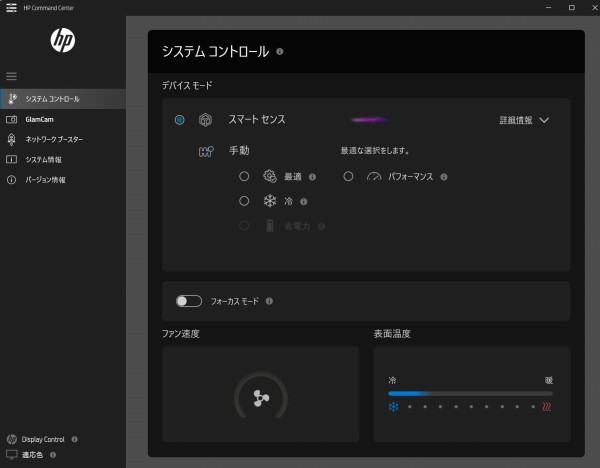This screenshot has width=600, height=468.
Task: Click the 表面温度 cold-to-warm temperature bar
Action: pos(471,394)
